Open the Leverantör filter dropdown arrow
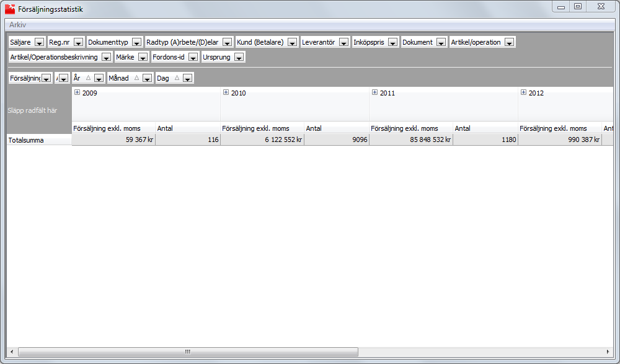 point(343,42)
